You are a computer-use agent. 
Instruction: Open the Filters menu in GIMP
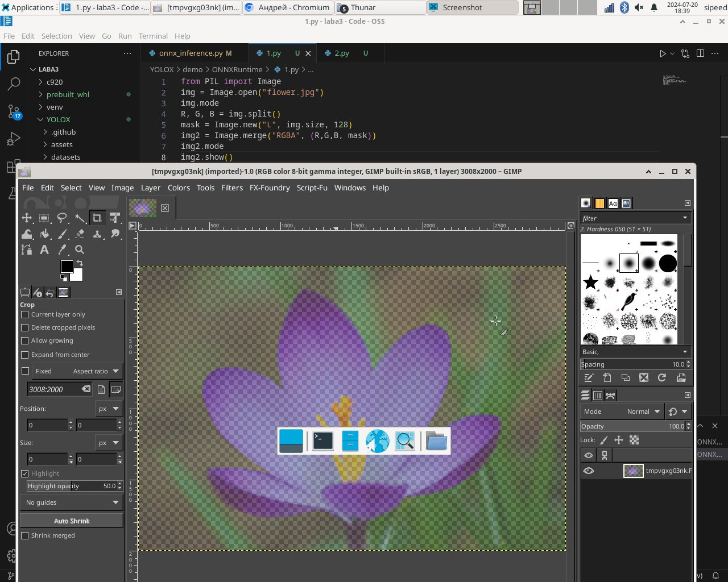[x=231, y=188]
